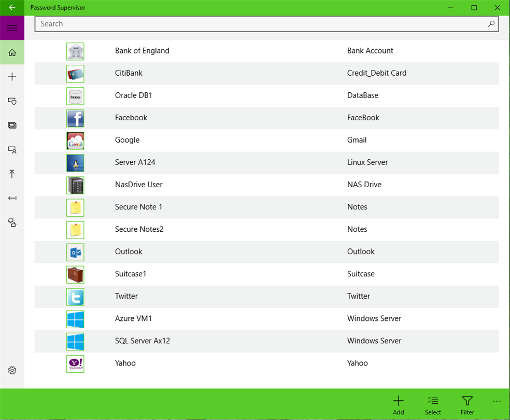Open the user screen sidebar icon
Viewport: 510px width, 420px height.
(x=12, y=150)
